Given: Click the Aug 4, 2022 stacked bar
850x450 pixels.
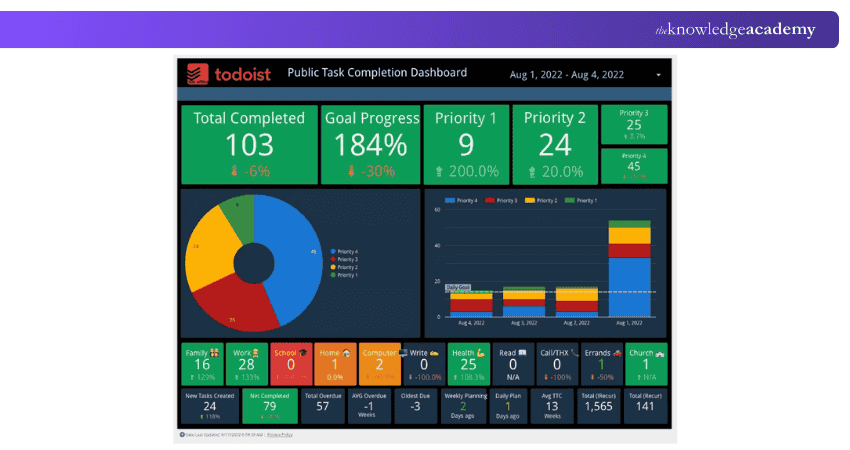Looking at the screenshot, I should coord(472,304).
